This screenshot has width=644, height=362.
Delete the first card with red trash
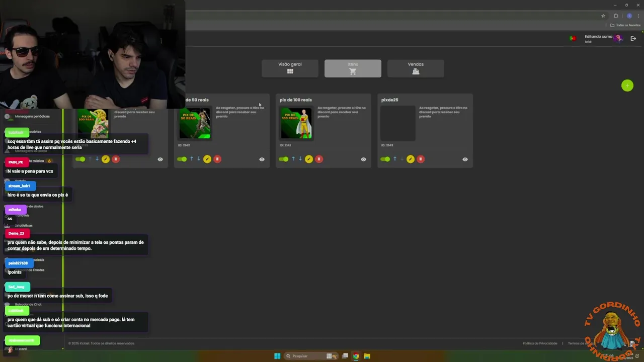pyautogui.click(x=116, y=159)
